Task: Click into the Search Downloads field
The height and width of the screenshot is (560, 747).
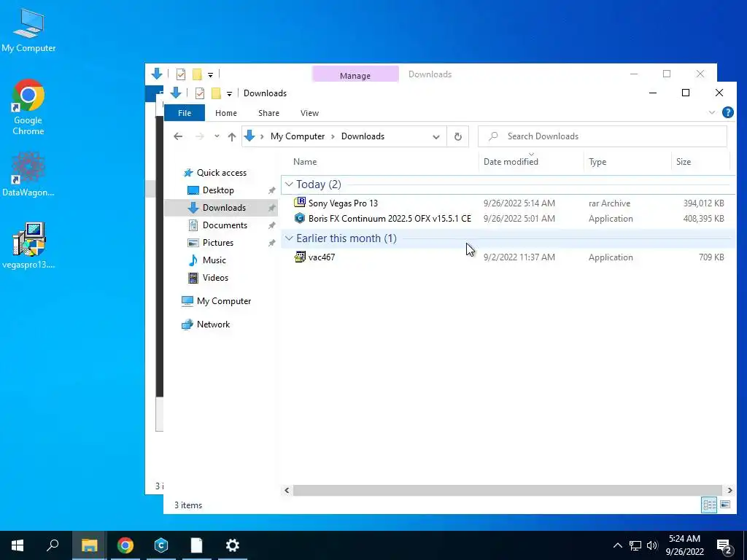Action: click(x=602, y=136)
